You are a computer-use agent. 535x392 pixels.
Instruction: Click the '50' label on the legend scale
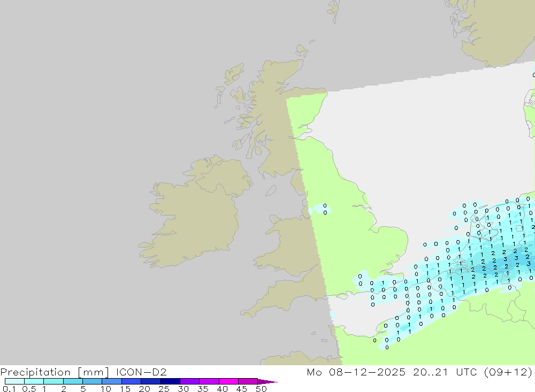(261, 389)
